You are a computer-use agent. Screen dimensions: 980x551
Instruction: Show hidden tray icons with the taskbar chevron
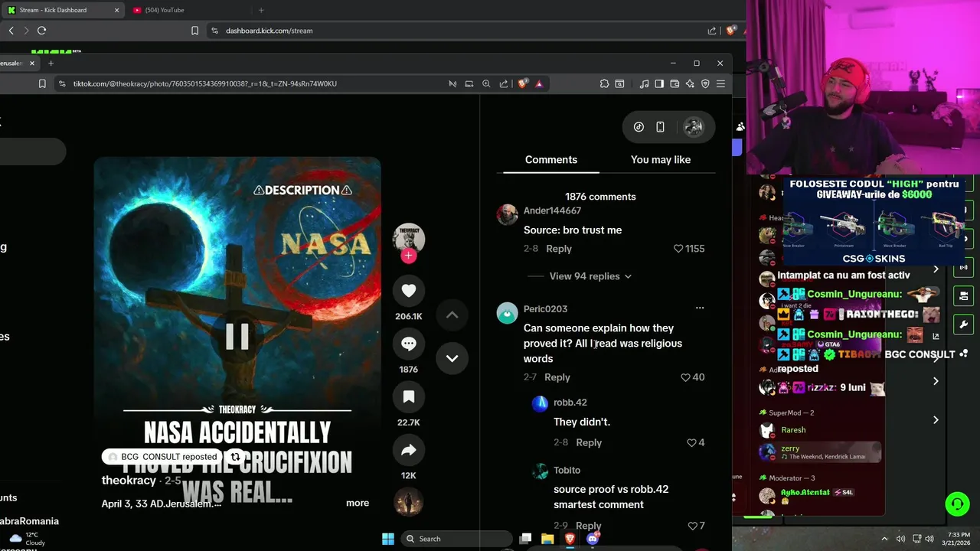pos(884,539)
